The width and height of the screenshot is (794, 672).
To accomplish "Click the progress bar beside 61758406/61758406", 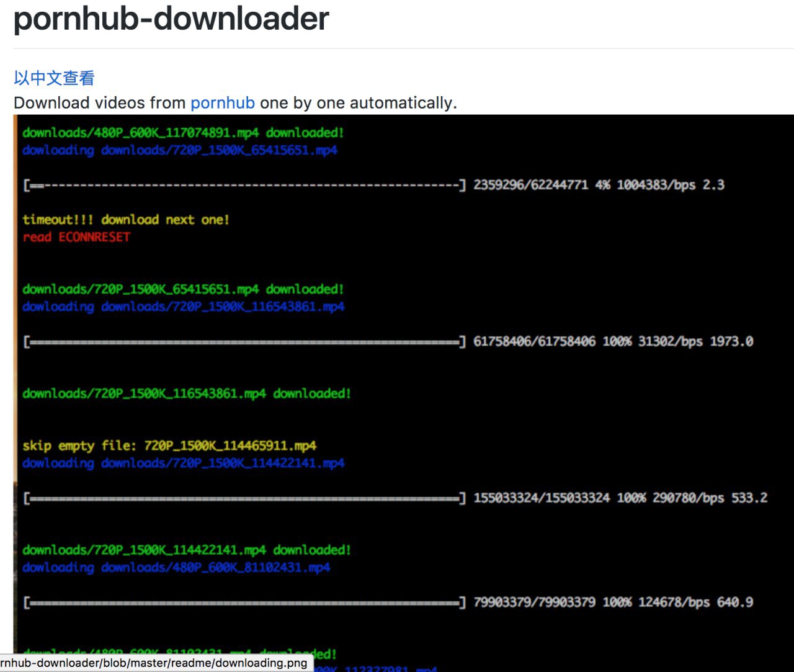I will point(244,341).
